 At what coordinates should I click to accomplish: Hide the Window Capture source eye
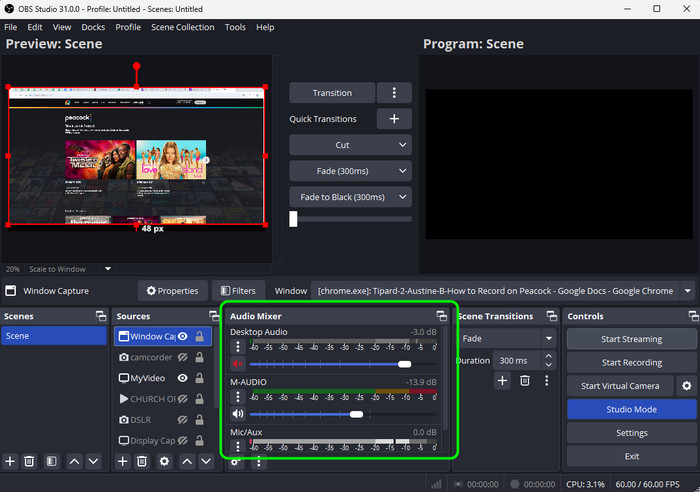tap(183, 336)
